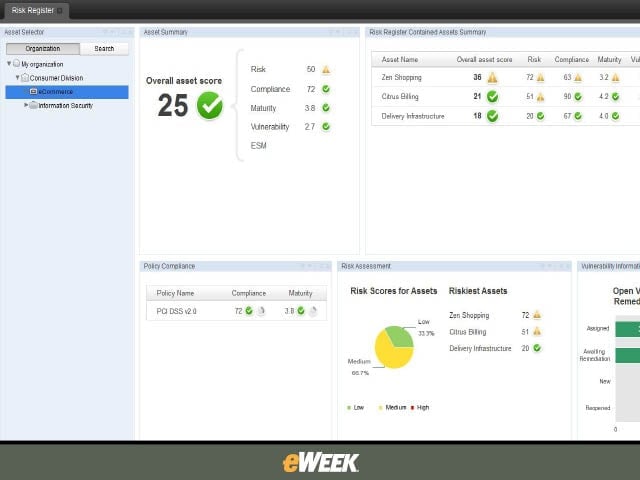Click the yellow Medium slice of the pie chart
Viewport: 640px width, 480px height.
(x=389, y=355)
